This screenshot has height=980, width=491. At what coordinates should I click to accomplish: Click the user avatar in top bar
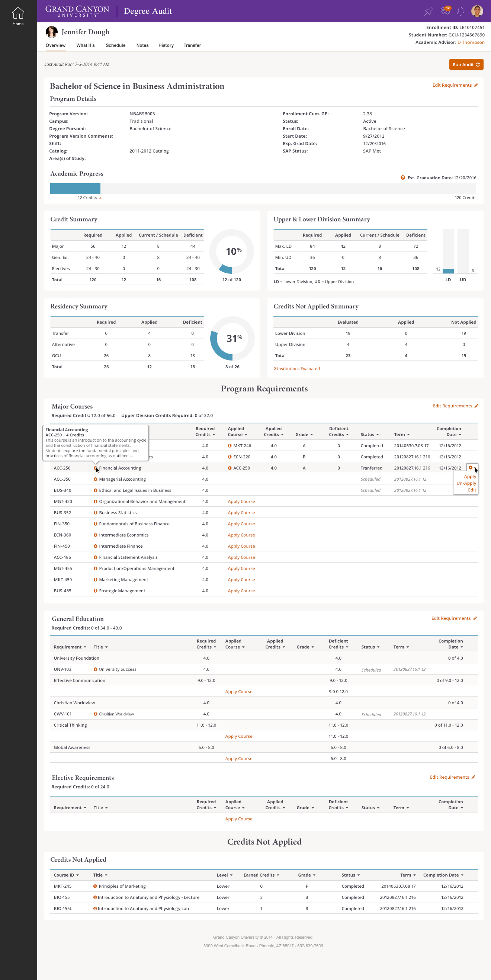click(477, 11)
